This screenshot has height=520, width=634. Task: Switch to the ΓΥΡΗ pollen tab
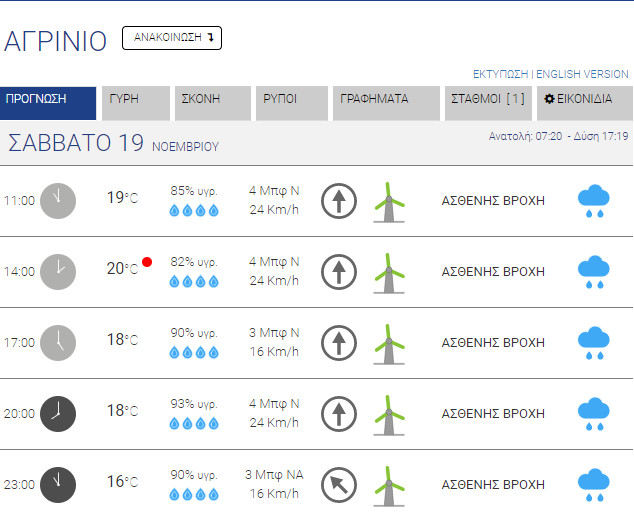[136, 99]
